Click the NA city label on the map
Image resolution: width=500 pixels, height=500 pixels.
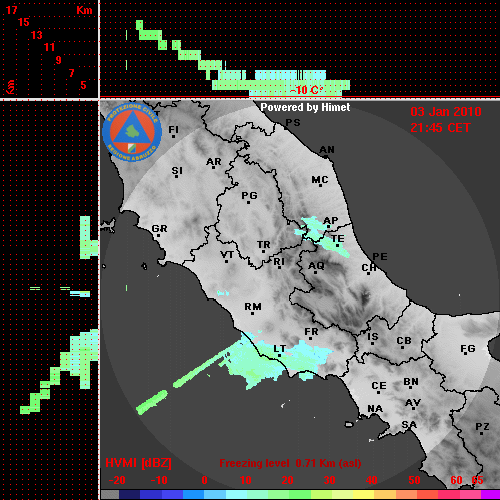(375, 408)
